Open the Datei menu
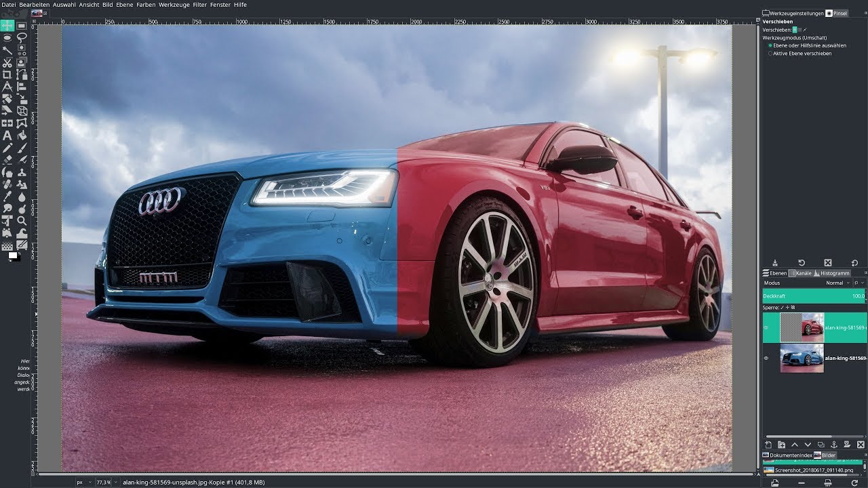This screenshot has width=868, height=488. 8,5
